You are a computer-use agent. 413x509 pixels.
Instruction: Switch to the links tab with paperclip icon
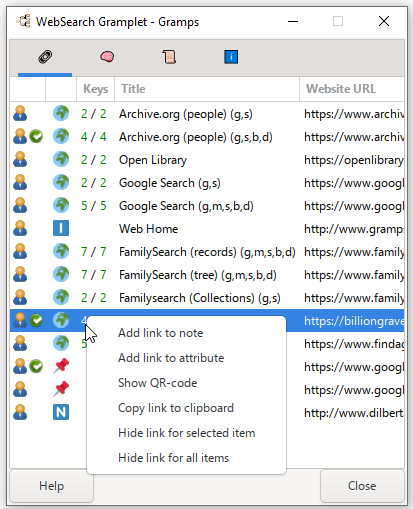[45, 57]
